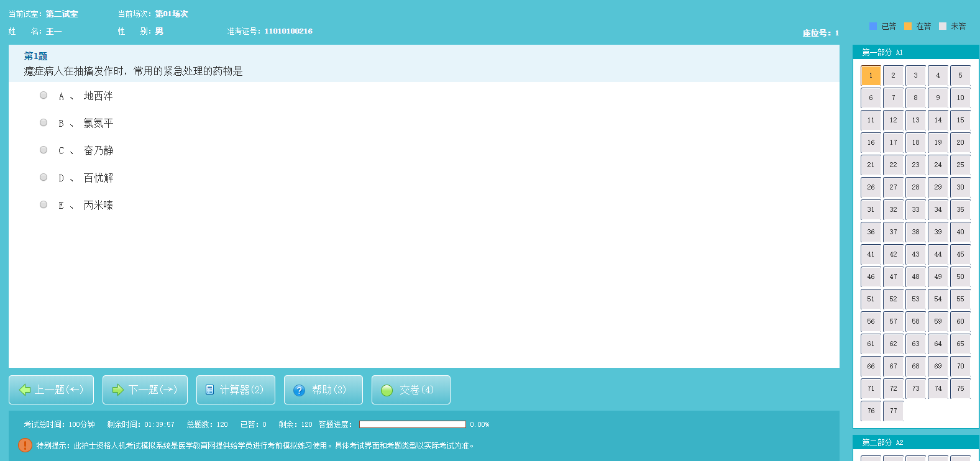Choose option B 氯氮平
The image size is (980, 461).
click(44, 122)
